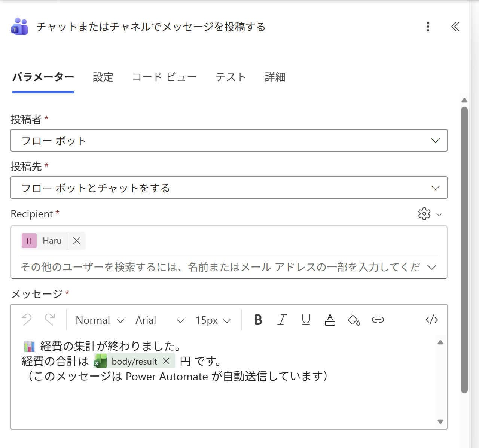Image resolution: width=479 pixels, height=448 pixels.
Task: Click the Teams logo icon in header
Action: 19,27
